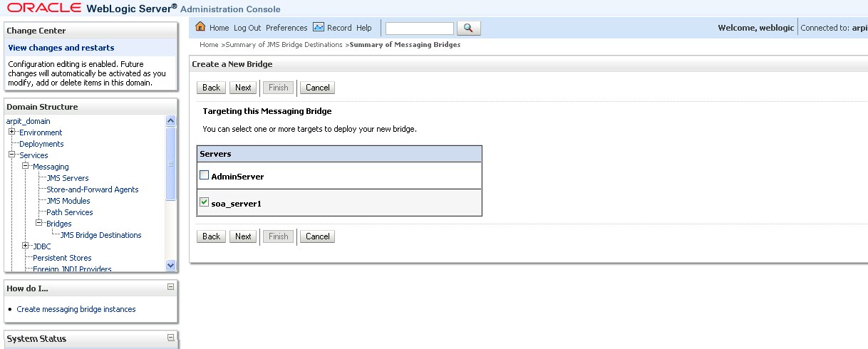Click the top Cancel button

pyautogui.click(x=317, y=88)
